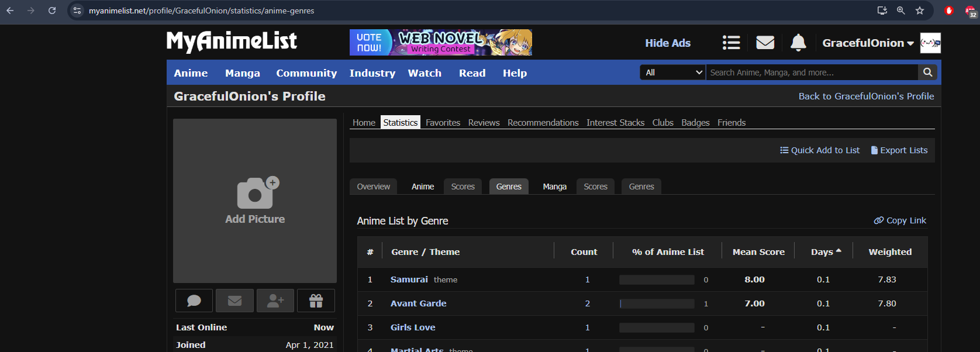Viewport: 980px width, 352px height.
Task: Click the profile avatar thumbnail in header
Action: point(930,43)
